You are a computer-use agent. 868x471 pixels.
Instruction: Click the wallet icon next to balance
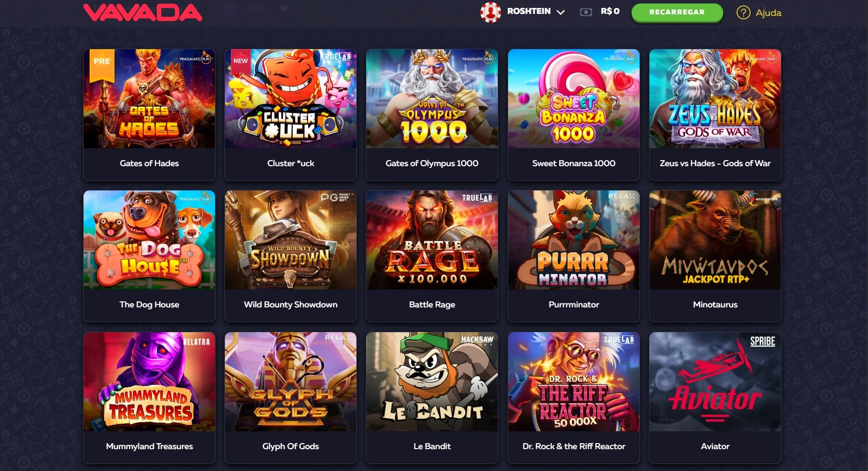point(586,12)
